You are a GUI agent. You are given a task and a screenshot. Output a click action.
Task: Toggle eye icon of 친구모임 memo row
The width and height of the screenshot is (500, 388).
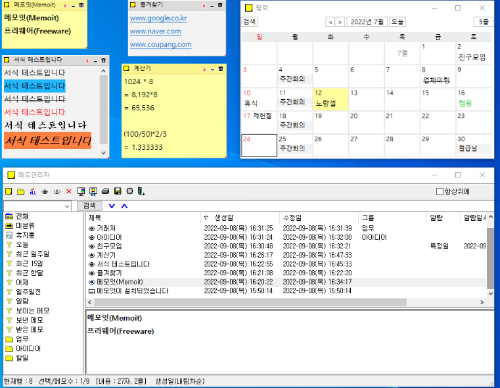point(91,246)
